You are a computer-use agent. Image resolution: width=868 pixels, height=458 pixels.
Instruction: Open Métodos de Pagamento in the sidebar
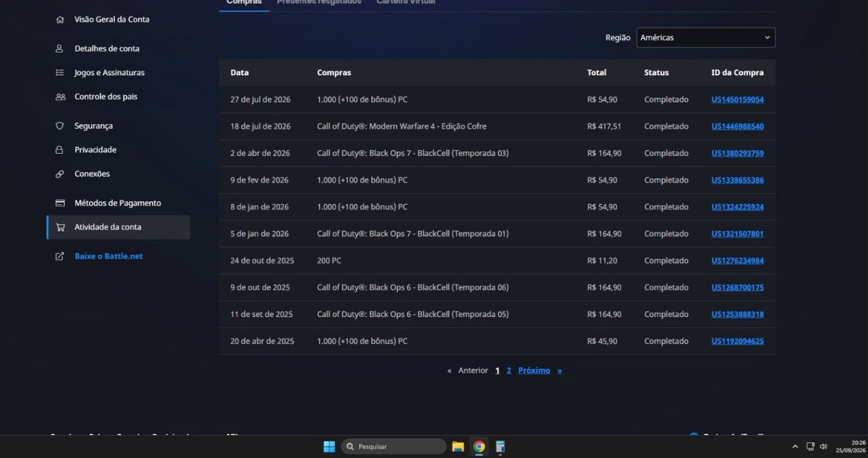click(x=118, y=203)
